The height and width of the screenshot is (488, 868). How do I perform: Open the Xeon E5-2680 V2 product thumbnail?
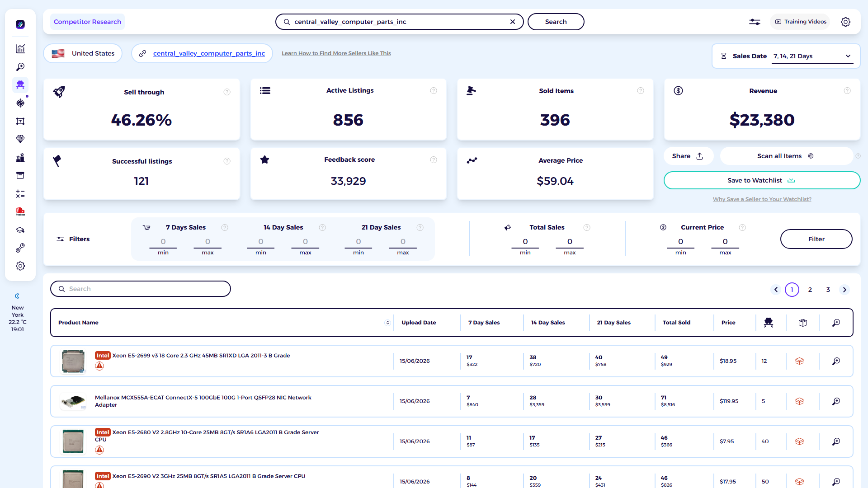click(x=73, y=441)
